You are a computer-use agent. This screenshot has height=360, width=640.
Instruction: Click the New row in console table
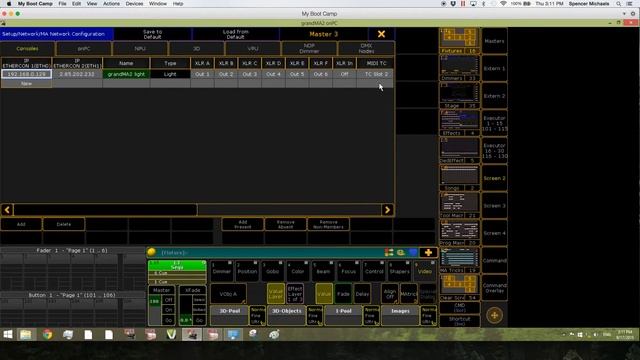[x=27, y=83]
